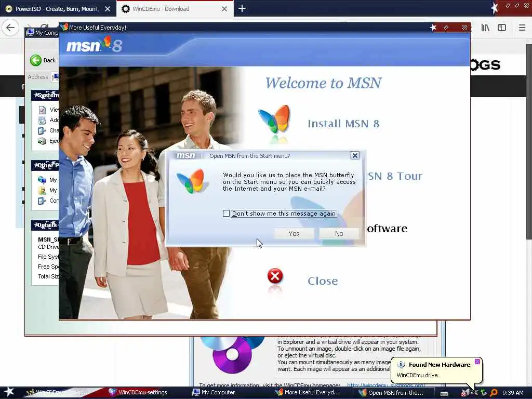Image resolution: width=532 pixels, height=399 pixels.
Task: Close the PowerISO browser tab
Action: pos(108,9)
